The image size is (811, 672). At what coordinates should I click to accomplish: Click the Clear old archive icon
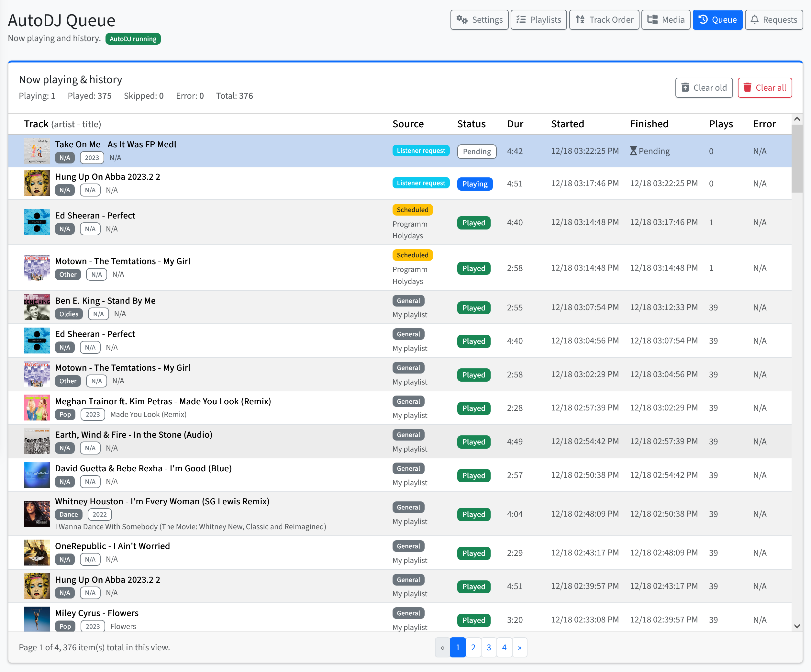point(685,88)
